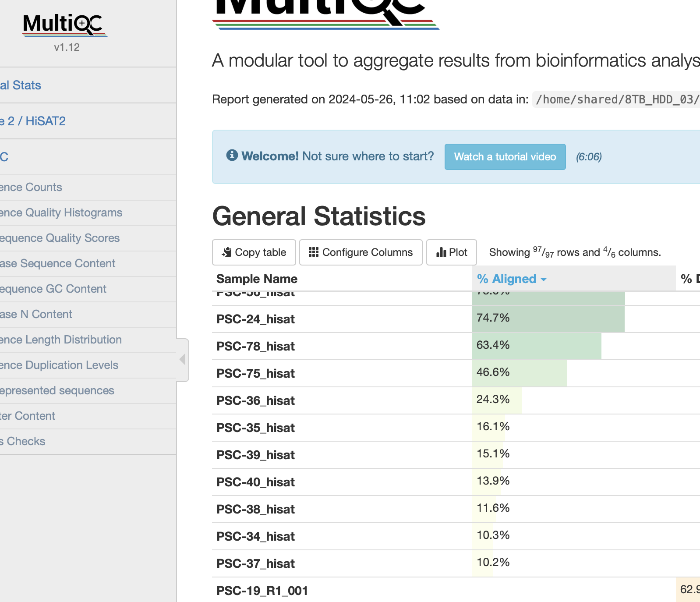Click the v1.12 version label
Viewport: 700px width, 602px height.
67,47
